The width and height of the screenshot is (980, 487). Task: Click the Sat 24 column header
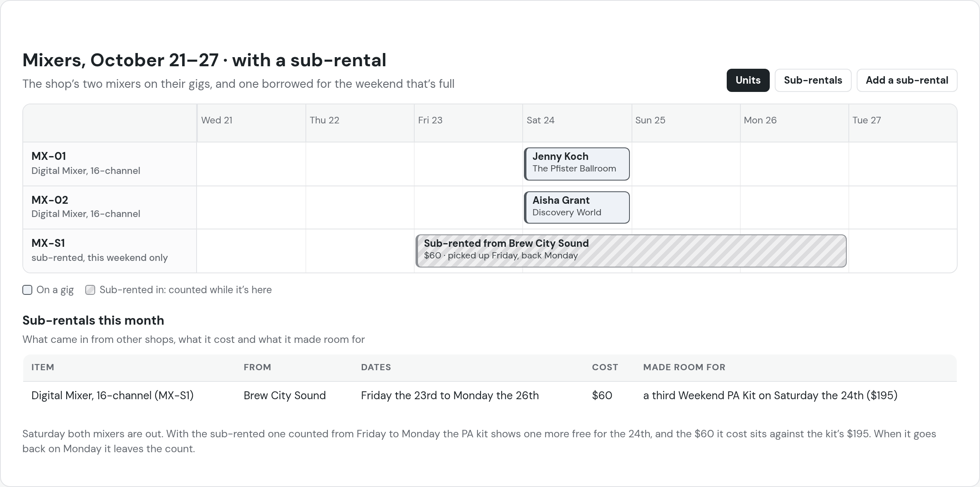pos(577,123)
